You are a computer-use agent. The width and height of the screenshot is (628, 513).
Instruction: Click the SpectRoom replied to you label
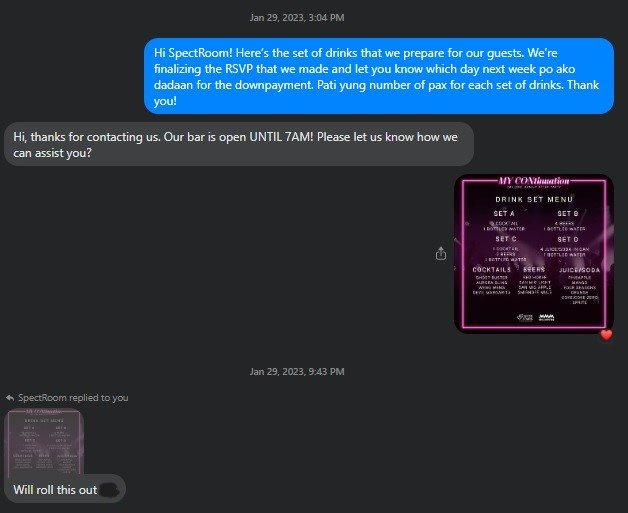click(73, 398)
